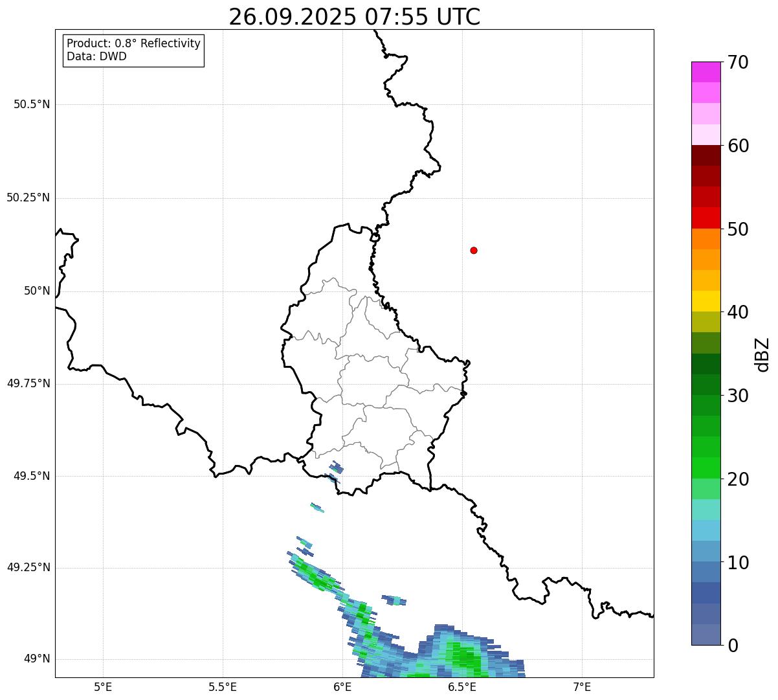Viewport: 778px width, 700px height.
Task: Click the latitude label 49.75°N
Action: (x=28, y=383)
